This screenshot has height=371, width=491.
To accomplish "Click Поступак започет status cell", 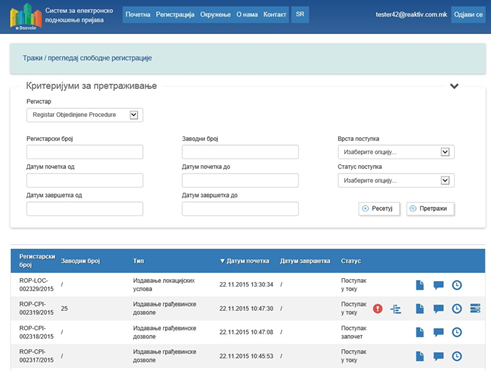I will click(353, 332).
